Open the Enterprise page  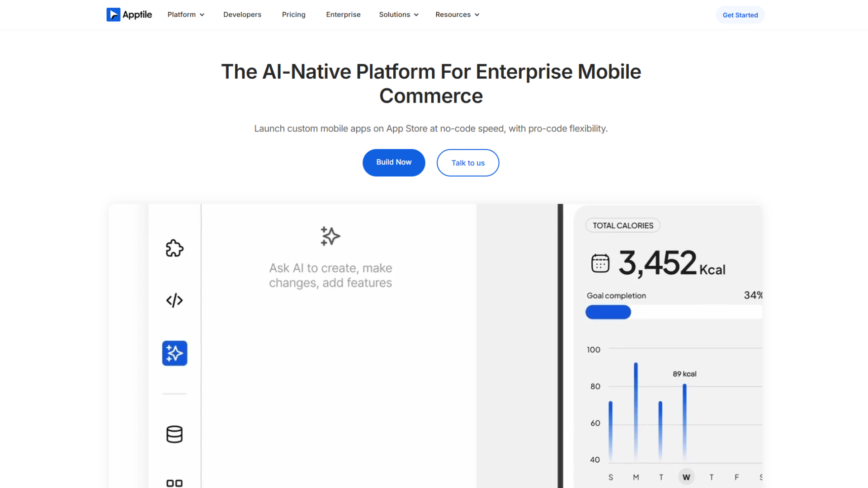coord(343,14)
